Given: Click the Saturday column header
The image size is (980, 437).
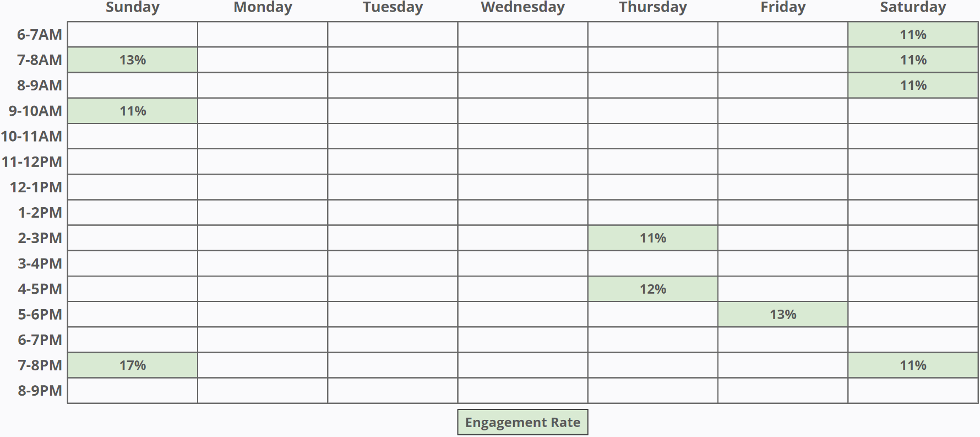Looking at the screenshot, I should (913, 7).
